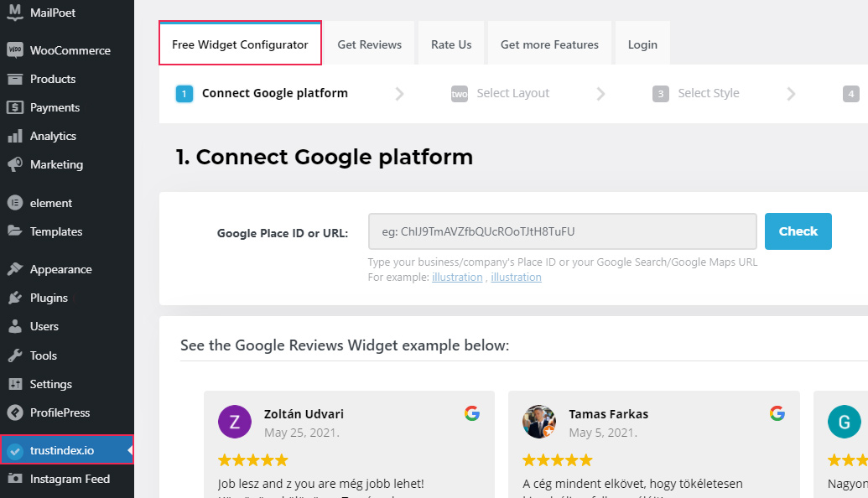Click the step 'two' badge for Select Layout
Image resolution: width=868 pixels, height=498 pixels.
[x=460, y=94]
